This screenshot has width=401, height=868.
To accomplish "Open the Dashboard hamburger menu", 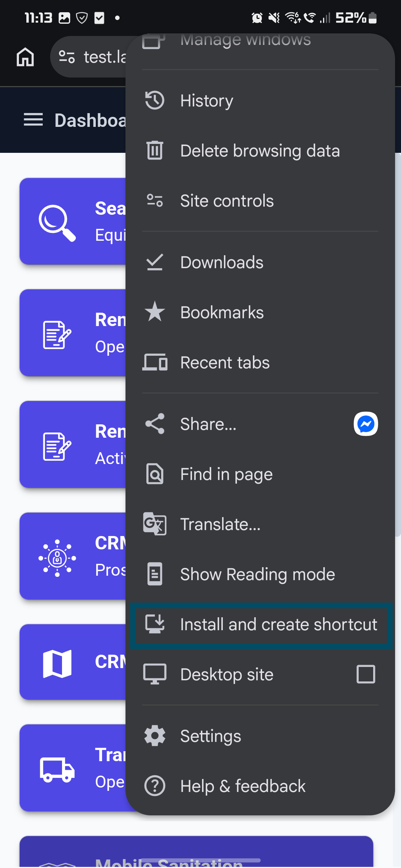I will pos(33,120).
